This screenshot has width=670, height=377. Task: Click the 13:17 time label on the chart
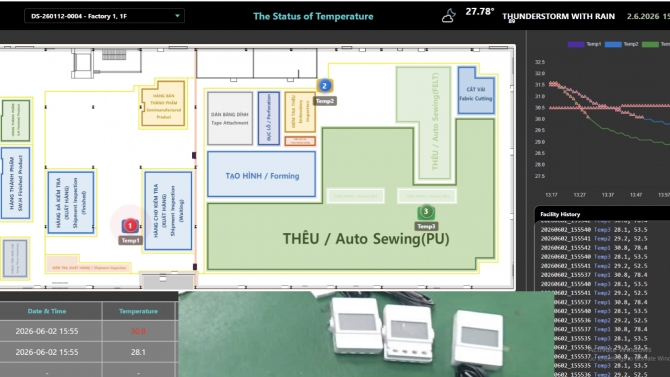point(551,195)
